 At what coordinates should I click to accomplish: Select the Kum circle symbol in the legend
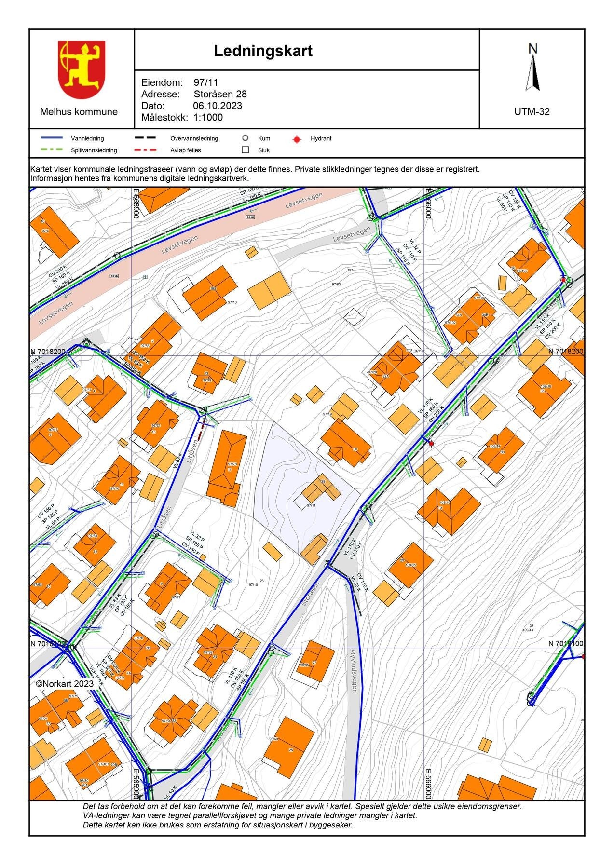(246, 138)
